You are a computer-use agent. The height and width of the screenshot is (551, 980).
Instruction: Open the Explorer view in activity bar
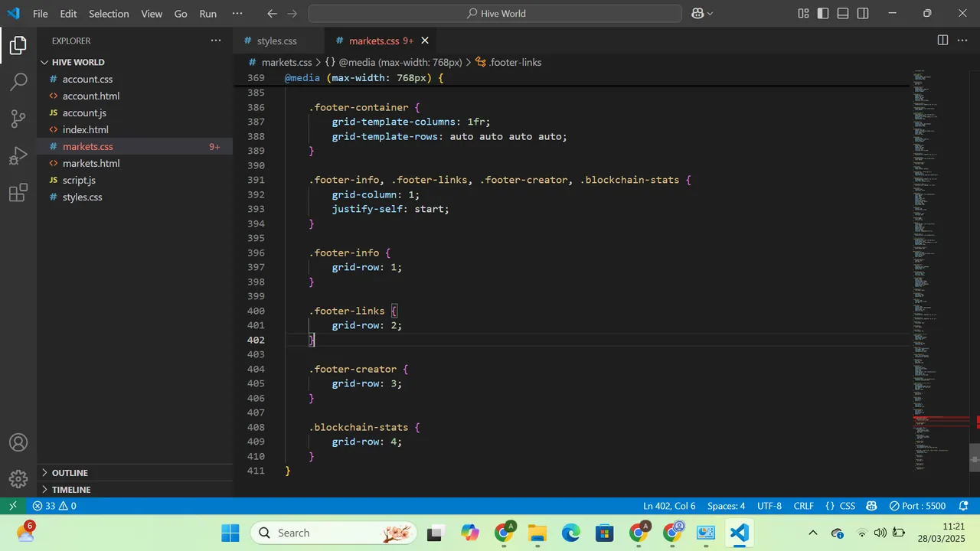click(x=18, y=46)
